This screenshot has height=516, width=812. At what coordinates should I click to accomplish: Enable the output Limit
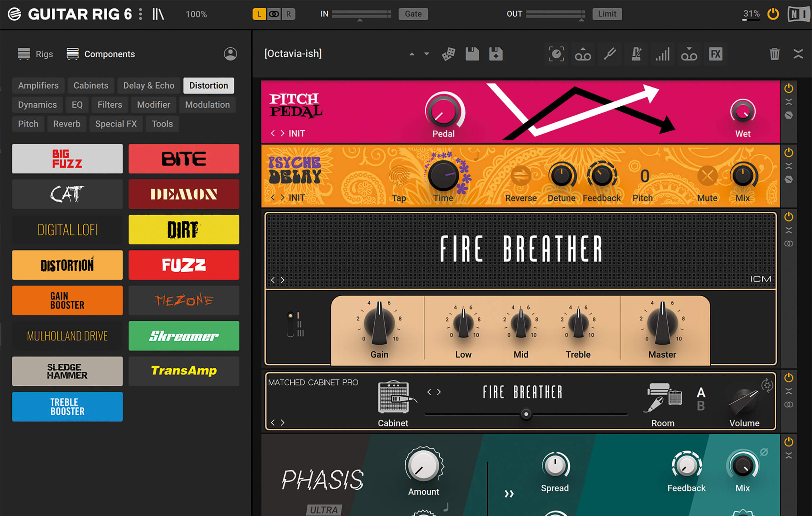point(607,14)
